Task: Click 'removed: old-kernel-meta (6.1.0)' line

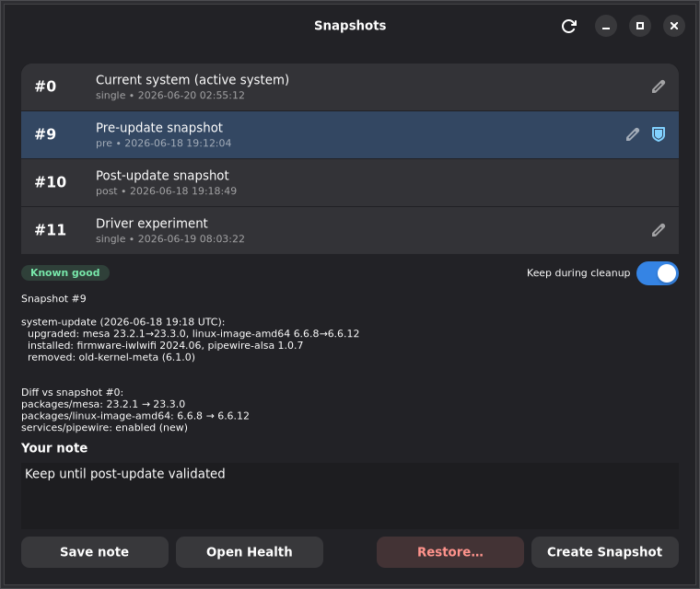Action: click(x=111, y=357)
